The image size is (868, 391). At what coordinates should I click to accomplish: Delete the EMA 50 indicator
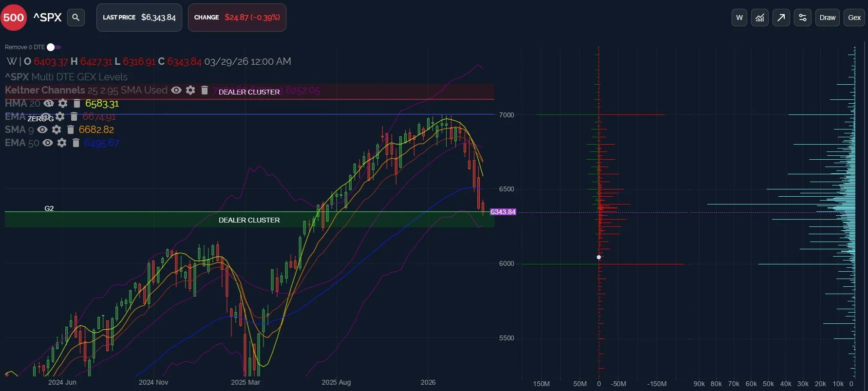[76, 143]
